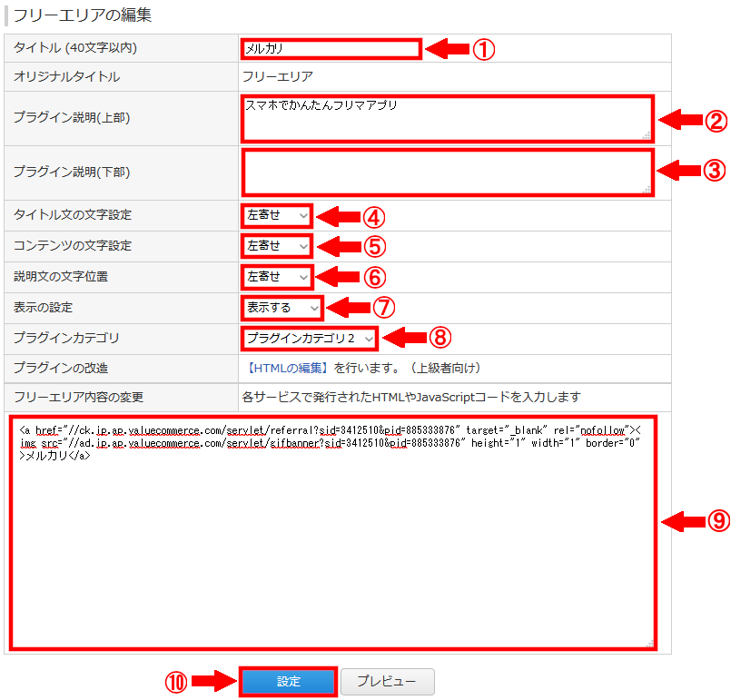Viewport: 731px width, 700px height.
Task: Open the 表示の設定 dropdown showing 表示する
Action: coord(282,308)
